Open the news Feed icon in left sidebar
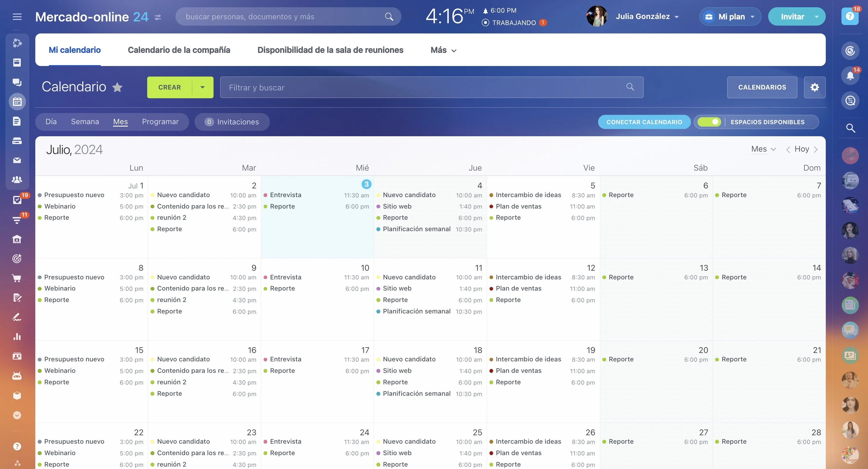 17,63
